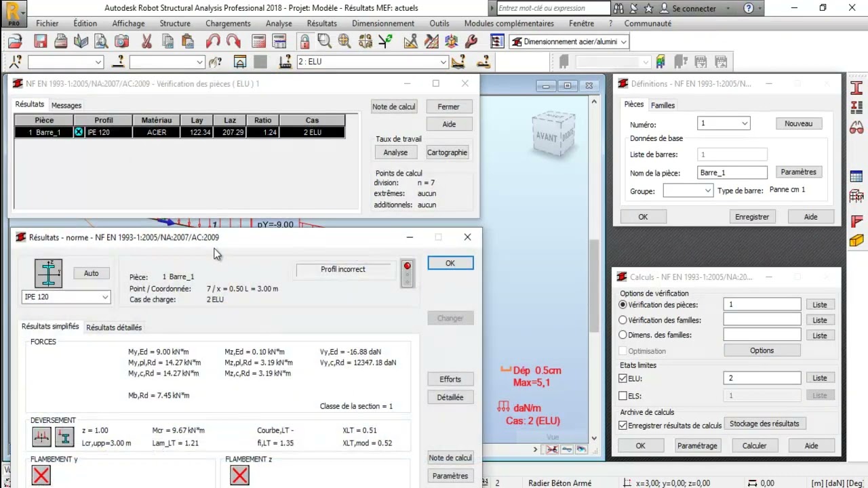Click the paste clipboard icon

(x=188, y=42)
